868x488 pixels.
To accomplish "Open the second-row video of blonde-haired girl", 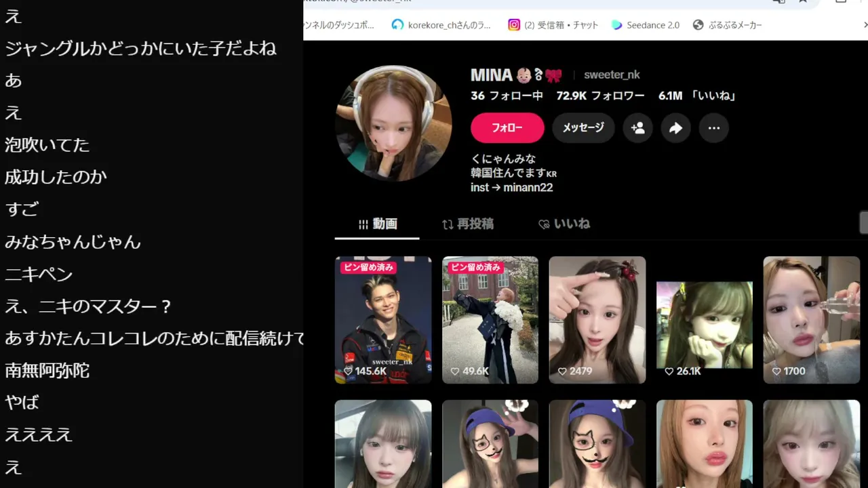I will coord(812,444).
